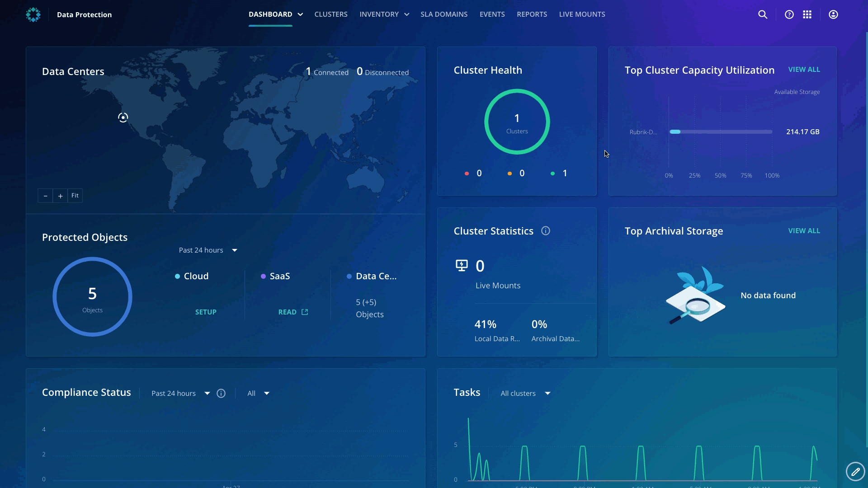Image resolution: width=868 pixels, height=488 pixels.
Task: Open the user account profile icon
Action: coord(833,14)
